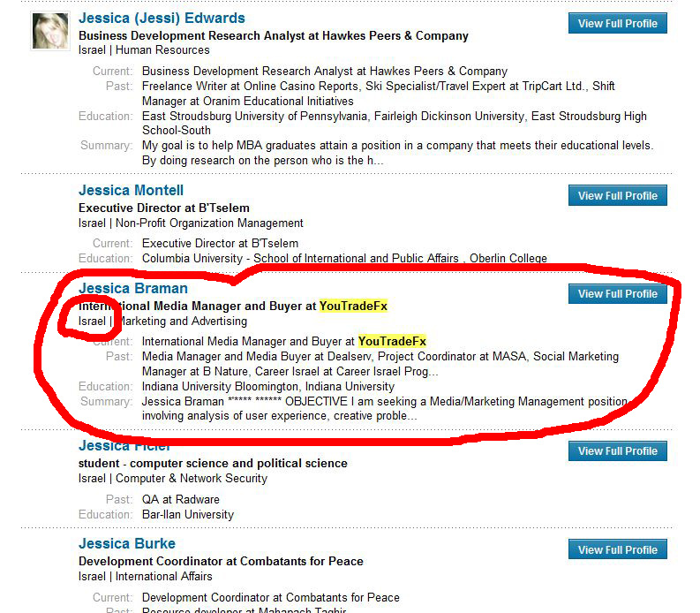The height and width of the screenshot is (613, 700).
Task: Click Business Development Research Analyst headline
Action: [274, 35]
